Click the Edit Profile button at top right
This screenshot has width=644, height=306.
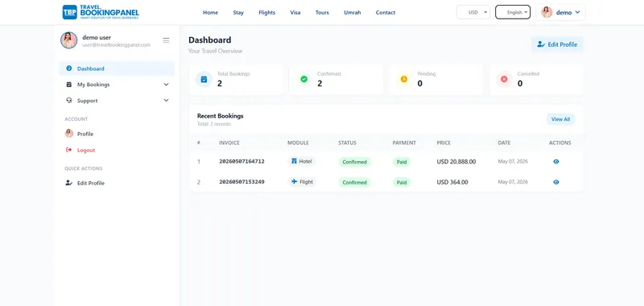pyautogui.click(x=557, y=44)
